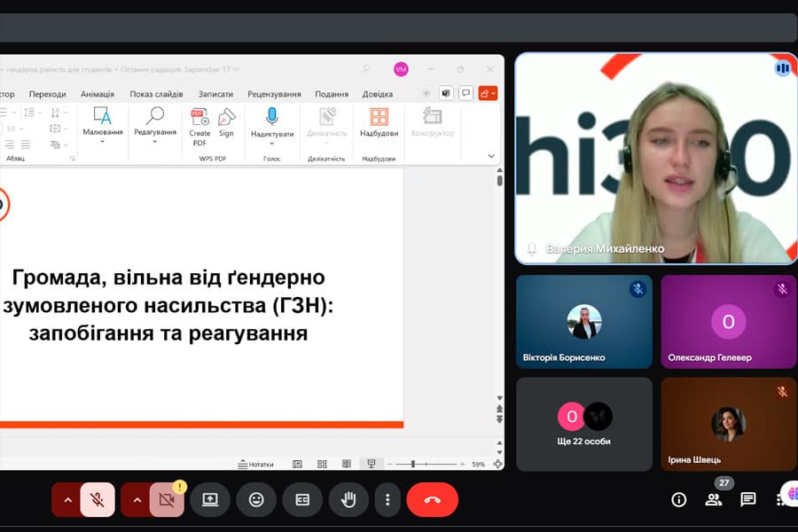Open the Рецензування ribbon tab
798x532 pixels.
(x=274, y=94)
